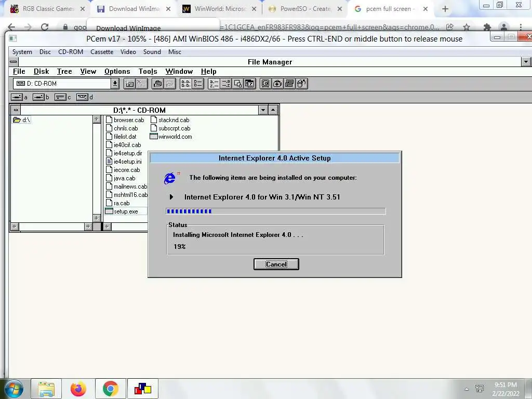Select chnls.cab file
Viewport: 532px width, 399px height.
point(122,128)
